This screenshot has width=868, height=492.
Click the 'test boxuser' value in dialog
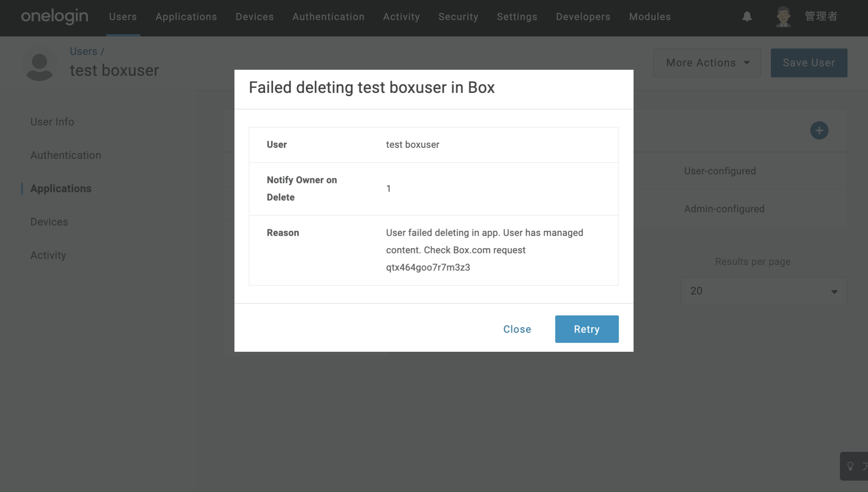pos(412,144)
